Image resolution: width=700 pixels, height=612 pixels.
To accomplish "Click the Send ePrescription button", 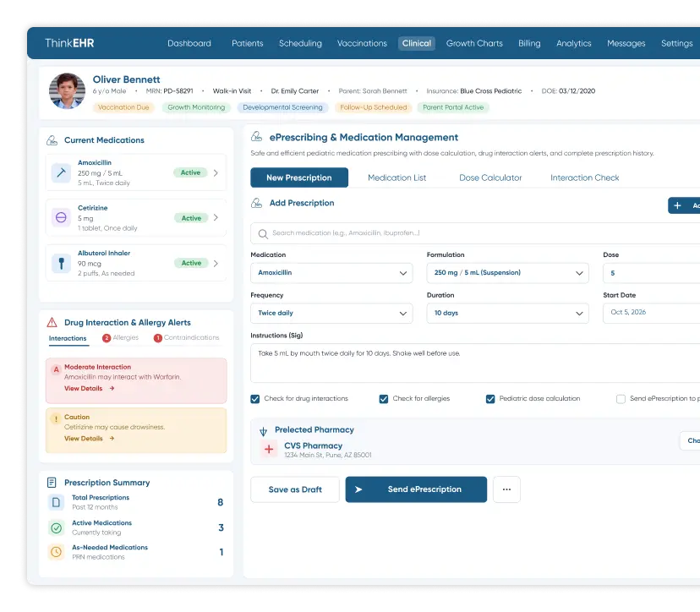I will 416,489.
